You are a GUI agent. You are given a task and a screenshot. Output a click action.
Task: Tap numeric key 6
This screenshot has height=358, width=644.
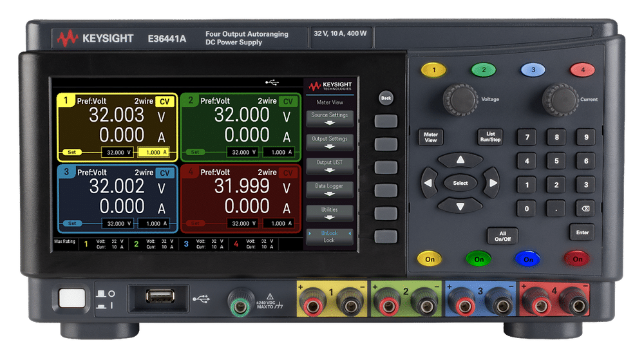pos(586,161)
